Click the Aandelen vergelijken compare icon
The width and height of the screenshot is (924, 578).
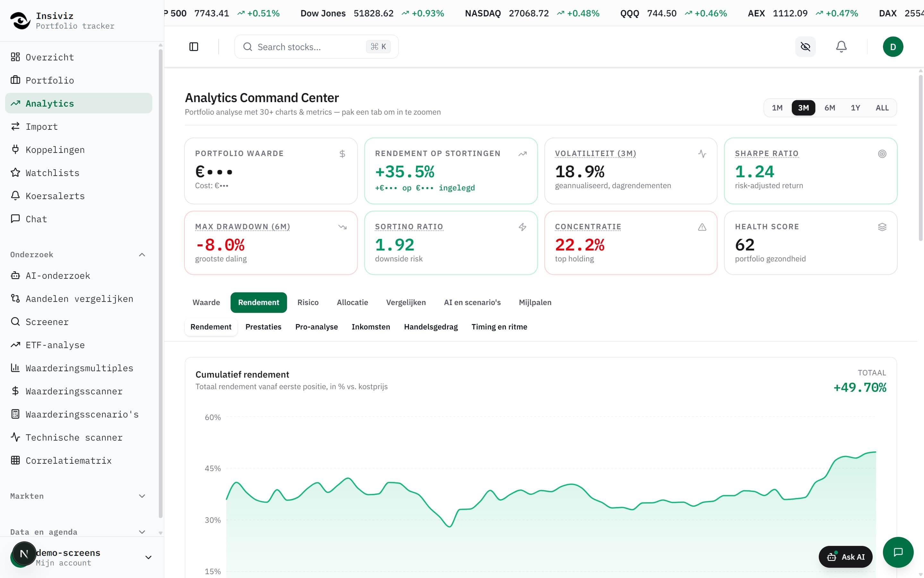pos(15,298)
